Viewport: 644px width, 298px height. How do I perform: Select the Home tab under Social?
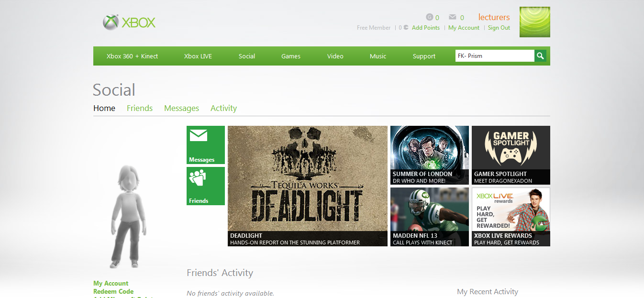(104, 108)
